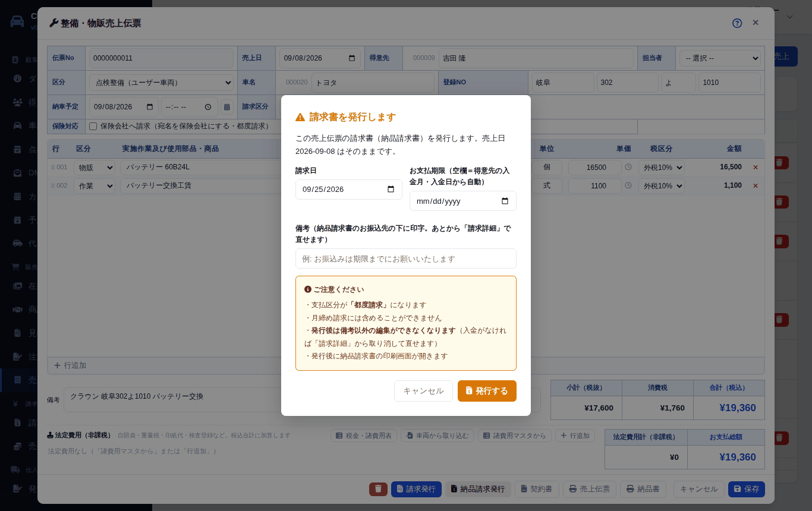The height and width of the screenshot is (511, 812).
Task: Print the 売上伝票 slip
Action: pos(590,489)
